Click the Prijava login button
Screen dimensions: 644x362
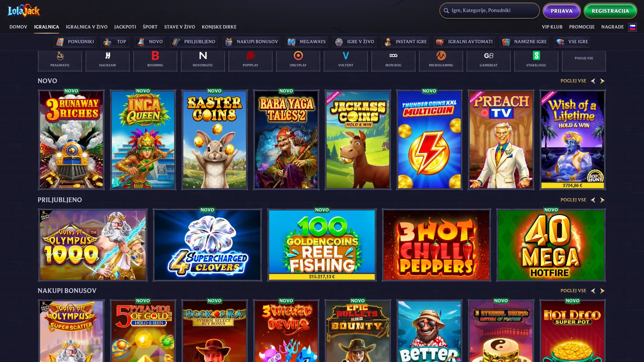pos(561,11)
